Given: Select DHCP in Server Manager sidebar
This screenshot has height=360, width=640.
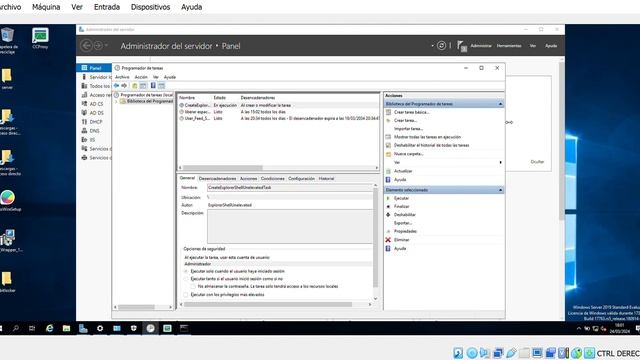Looking at the screenshot, I should coord(96,122).
